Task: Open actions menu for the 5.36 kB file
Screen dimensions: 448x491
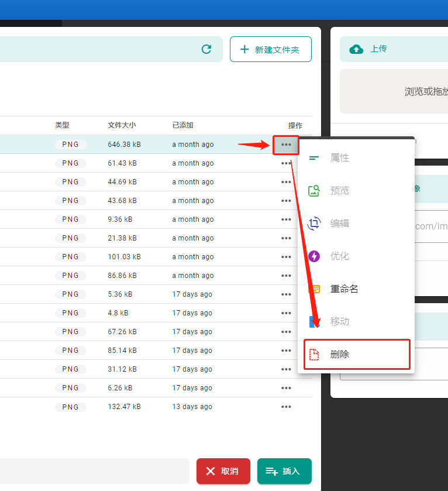Action: [x=286, y=294]
